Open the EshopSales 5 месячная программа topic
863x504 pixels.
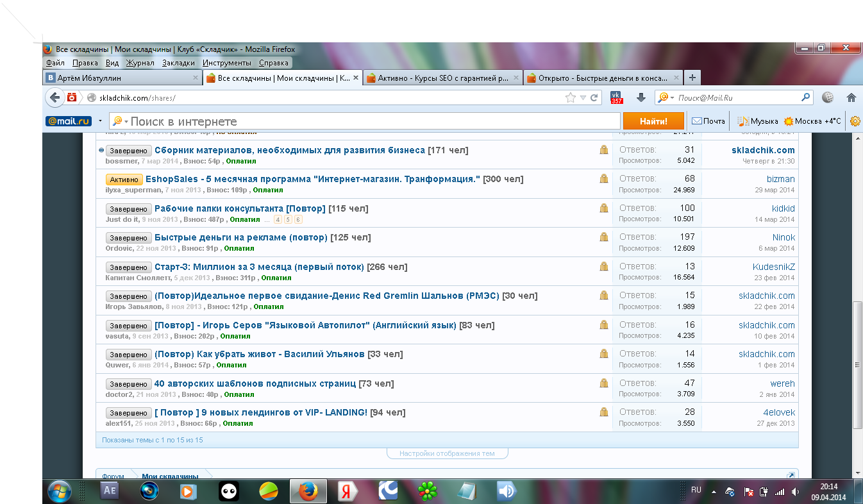pos(313,179)
